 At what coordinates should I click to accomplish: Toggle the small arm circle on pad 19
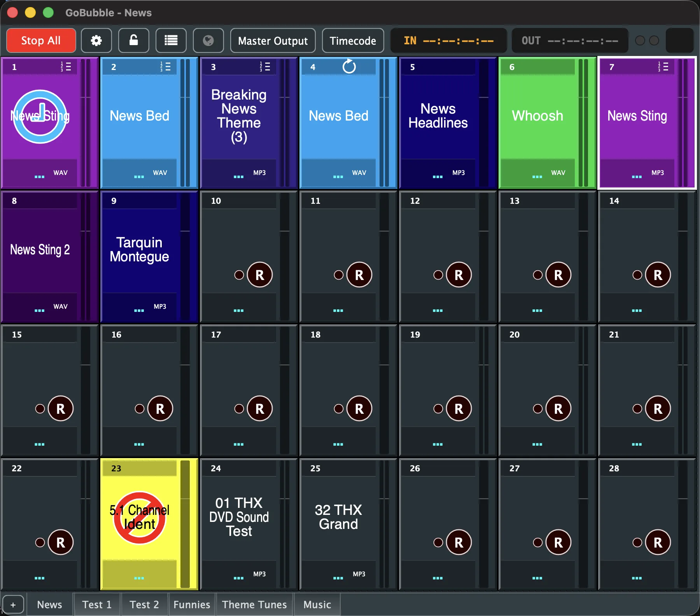tap(438, 409)
